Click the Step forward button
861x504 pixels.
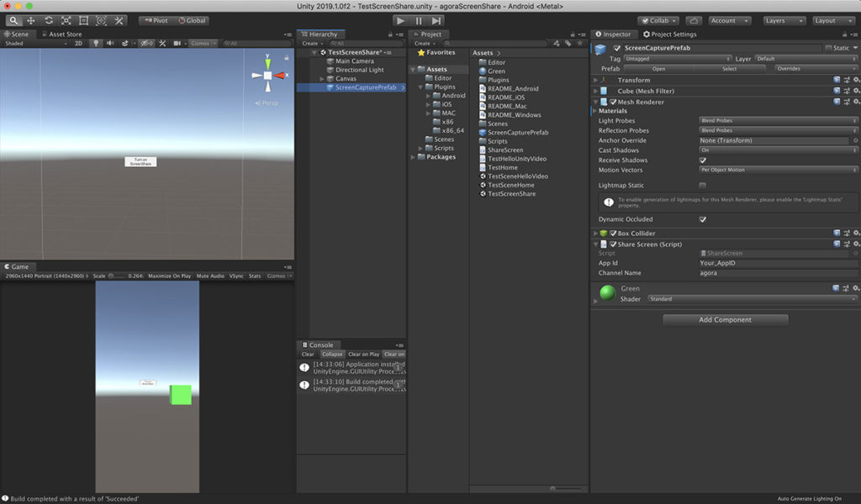click(436, 21)
